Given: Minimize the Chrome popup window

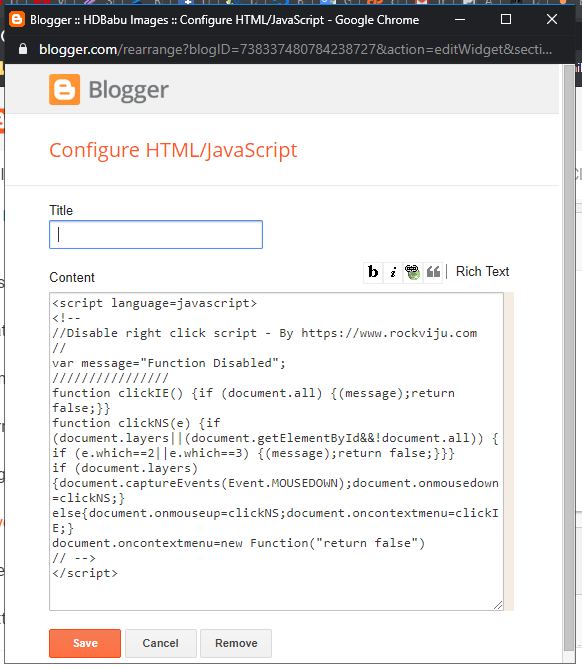Looking at the screenshot, I should (460, 20).
